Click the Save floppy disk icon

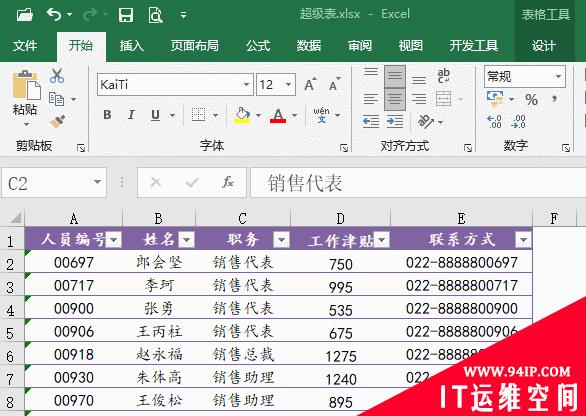tap(126, 15)
